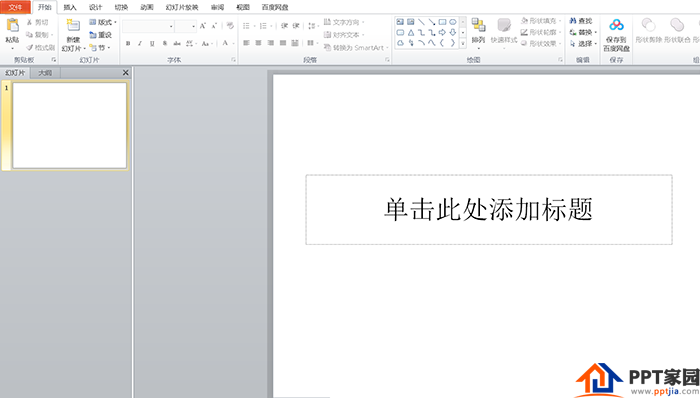Choose the down block arrow shape
This screenshot has width=700, height=398.
point(453,33)
